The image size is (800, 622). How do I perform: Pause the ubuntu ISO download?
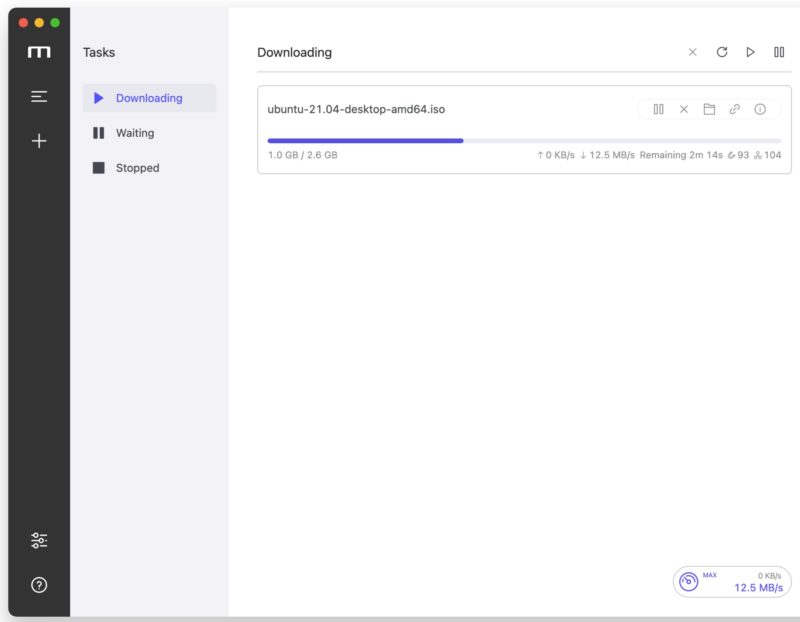coord(658,109)
